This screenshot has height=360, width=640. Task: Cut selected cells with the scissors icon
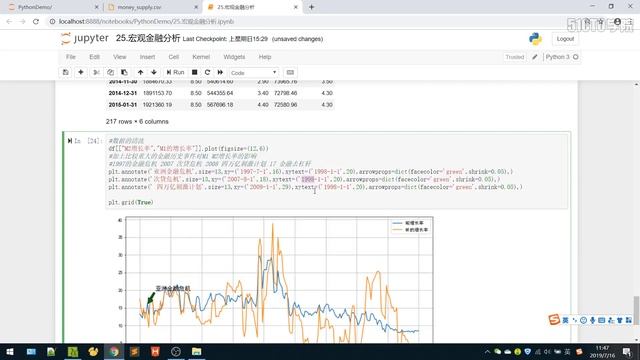(x=96, y=72)
